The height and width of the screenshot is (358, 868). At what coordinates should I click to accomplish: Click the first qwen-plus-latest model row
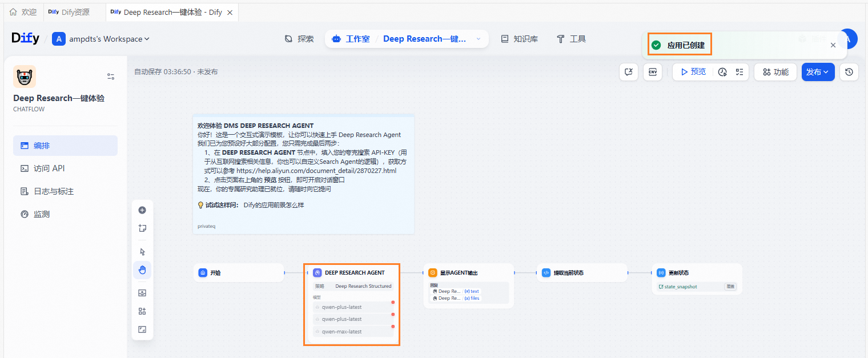click(353, 307)
